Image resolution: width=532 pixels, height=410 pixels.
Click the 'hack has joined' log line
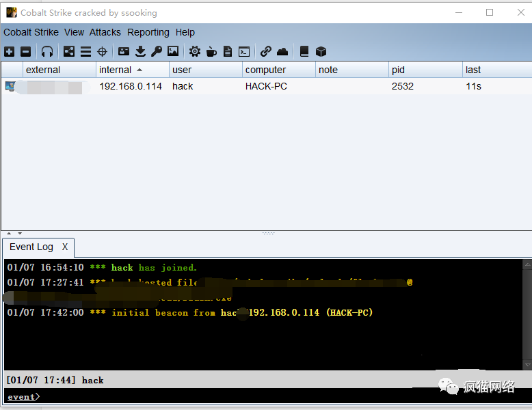[x=102, y=268]
